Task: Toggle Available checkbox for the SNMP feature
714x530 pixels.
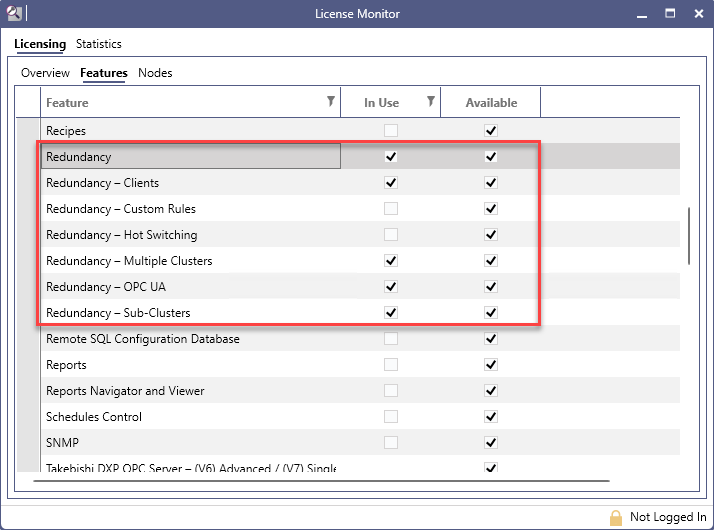Action: point(491,443)
